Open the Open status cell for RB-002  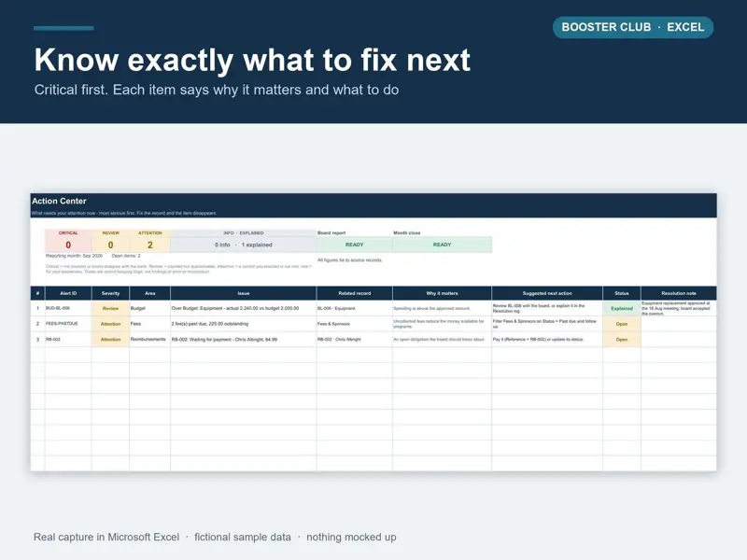coord(622,340)
